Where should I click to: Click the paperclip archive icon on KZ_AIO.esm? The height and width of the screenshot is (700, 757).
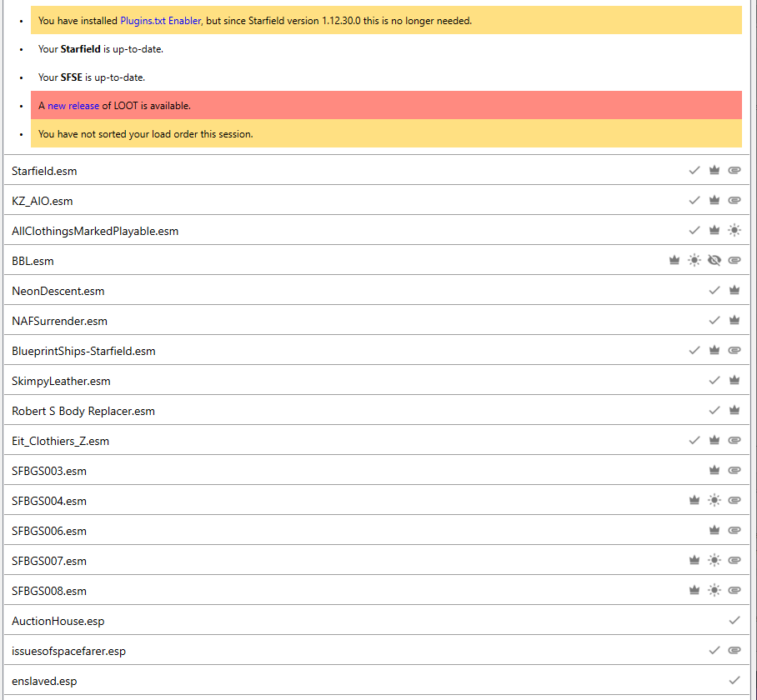[734, 201]
